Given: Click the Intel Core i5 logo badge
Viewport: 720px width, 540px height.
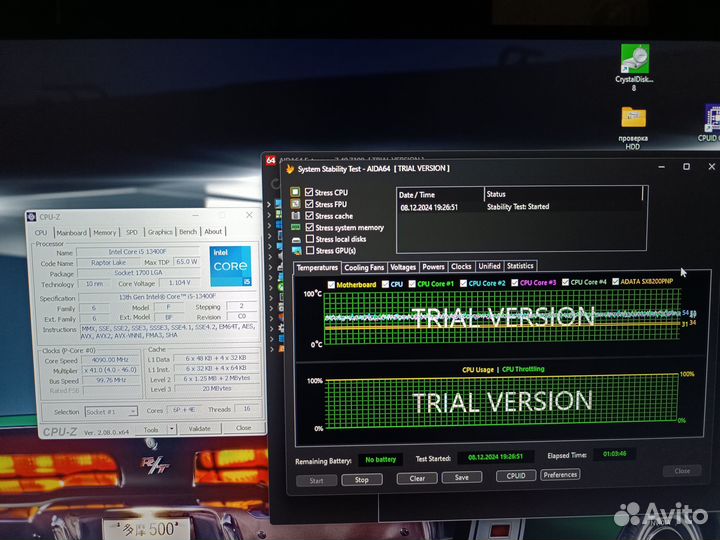Looking at the screenshot, I should coord(229,266).
